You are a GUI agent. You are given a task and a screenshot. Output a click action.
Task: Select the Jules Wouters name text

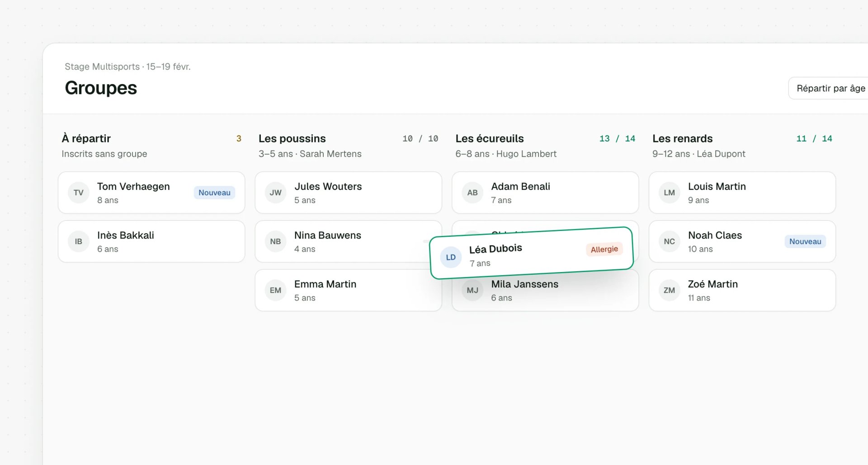click(328, 186)
